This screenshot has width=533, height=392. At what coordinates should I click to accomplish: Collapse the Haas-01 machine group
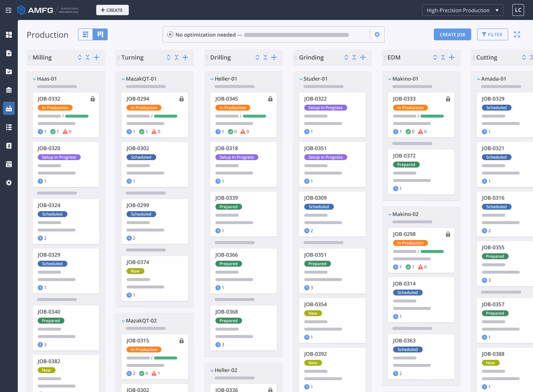[x=34, y=79]
